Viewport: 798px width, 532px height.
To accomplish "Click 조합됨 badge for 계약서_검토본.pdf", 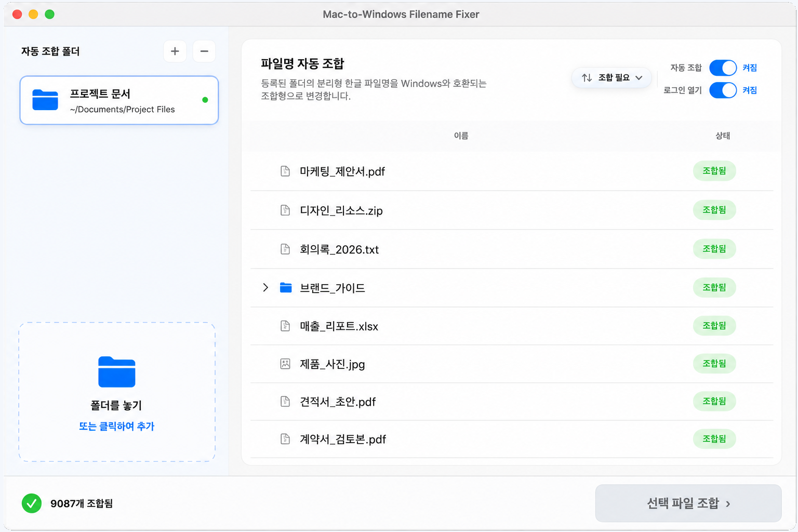I will (x=714, y=439).
